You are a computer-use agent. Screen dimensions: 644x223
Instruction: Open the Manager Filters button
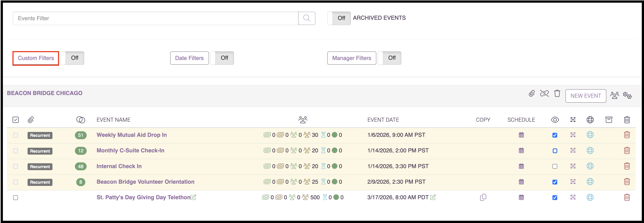click(352, 58)
